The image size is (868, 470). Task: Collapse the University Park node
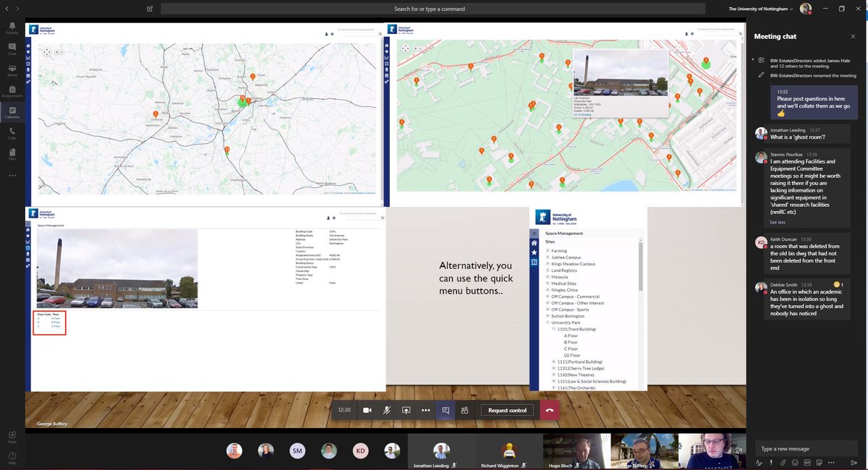[x=548, y=322]
